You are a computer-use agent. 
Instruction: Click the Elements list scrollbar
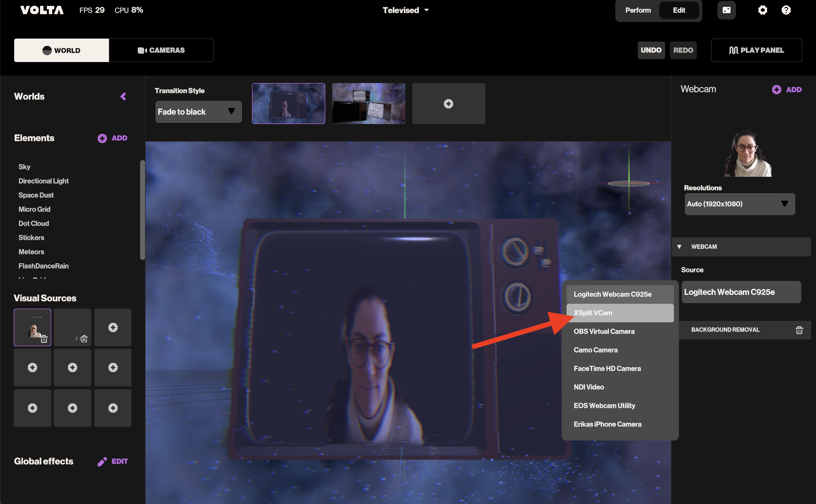point(143,210)
